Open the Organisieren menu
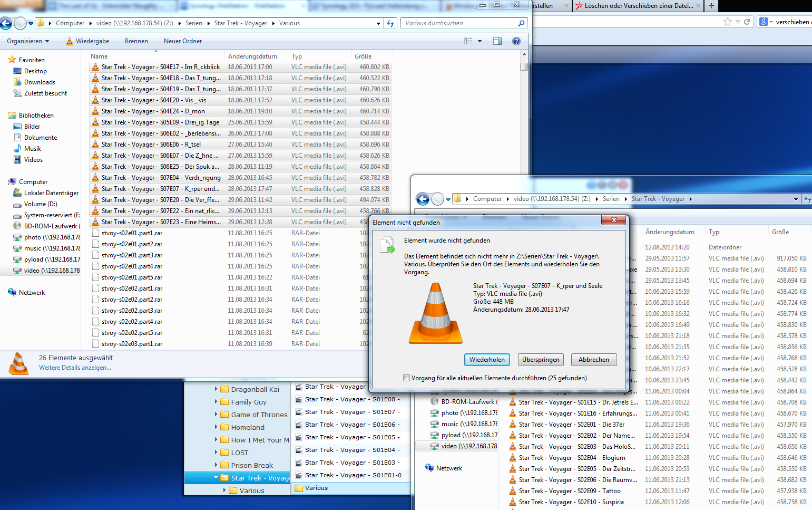Image resolution: width=812 pixels, height=510 pixels. (28, 41)
